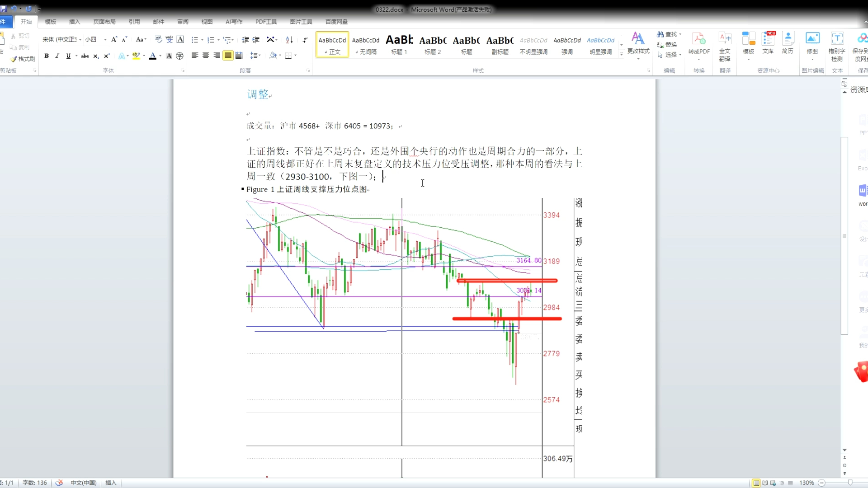Screen dimensions: 868x488
Task: Open the resume (简历) templates icon
Action: [788, 43]
